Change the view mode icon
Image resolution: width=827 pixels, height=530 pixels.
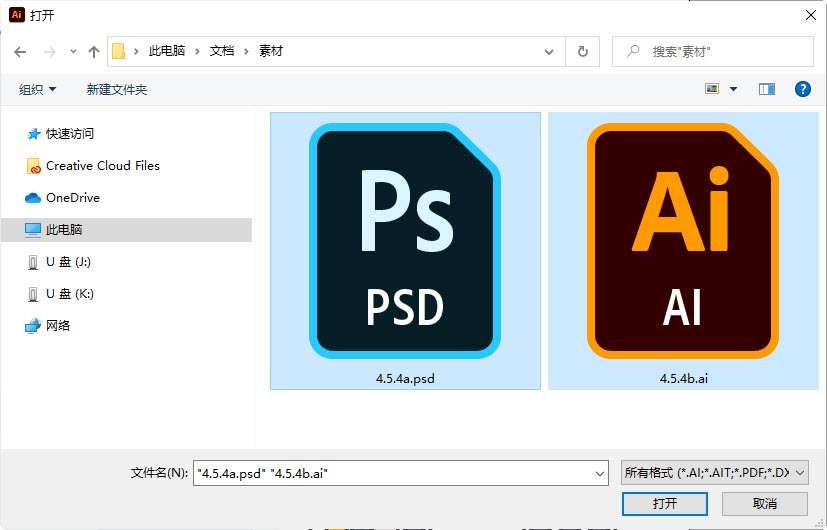click(x=712, y=89)
